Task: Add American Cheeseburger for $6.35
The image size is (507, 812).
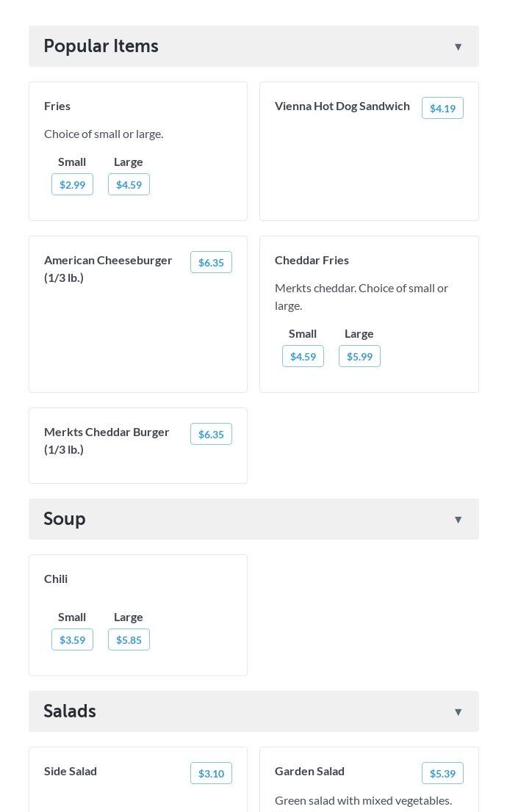Action: coord(211,262)
